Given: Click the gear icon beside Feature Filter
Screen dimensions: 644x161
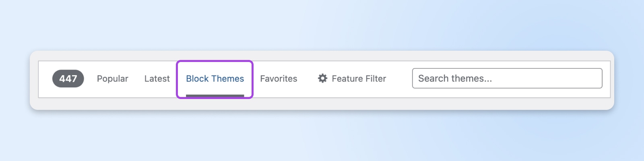Looking at the screenshot, I should coord(322,78).
